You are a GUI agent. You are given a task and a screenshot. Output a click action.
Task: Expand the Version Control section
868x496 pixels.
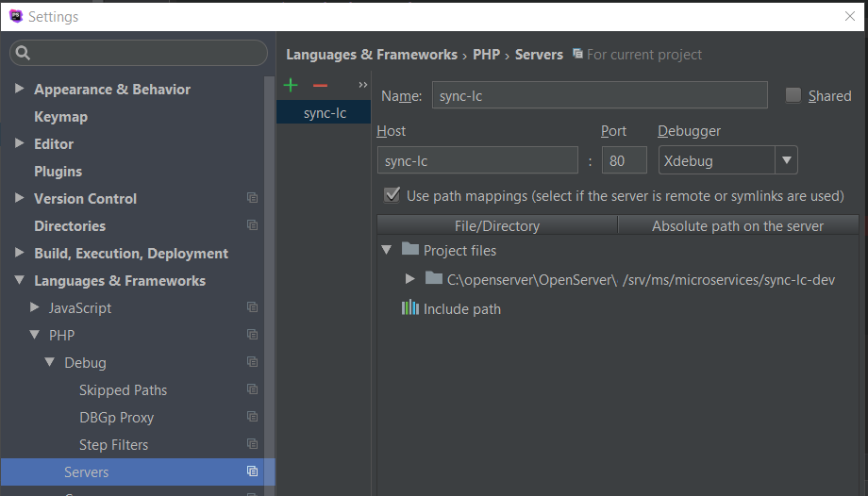point(20,198)
